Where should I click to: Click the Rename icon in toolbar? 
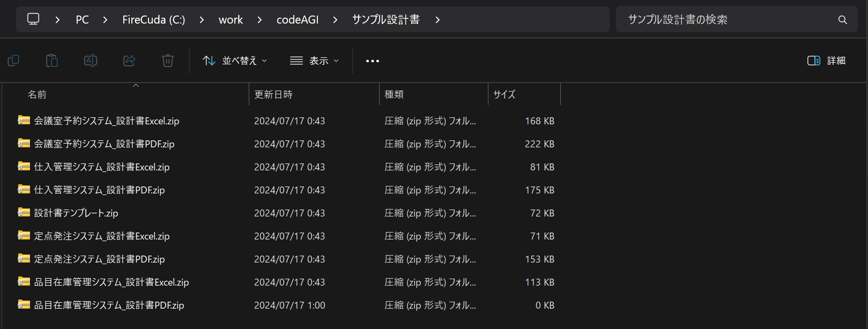(x=91, y=61)
